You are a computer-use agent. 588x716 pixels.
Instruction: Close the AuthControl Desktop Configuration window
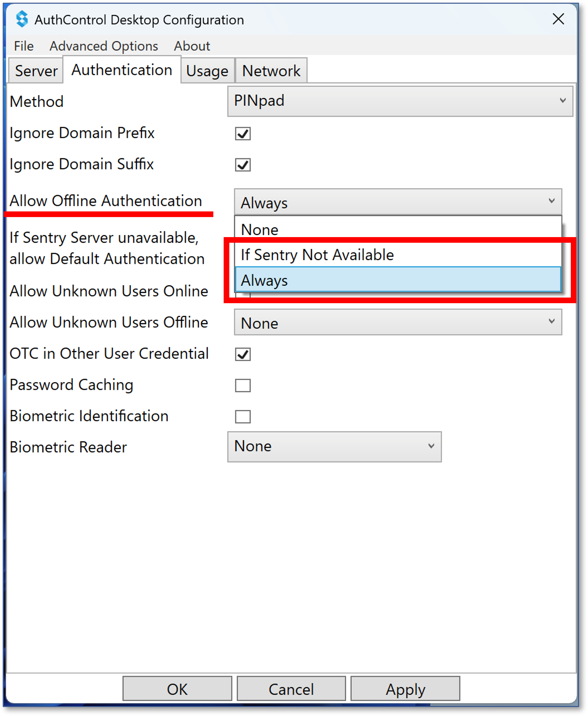558,19
